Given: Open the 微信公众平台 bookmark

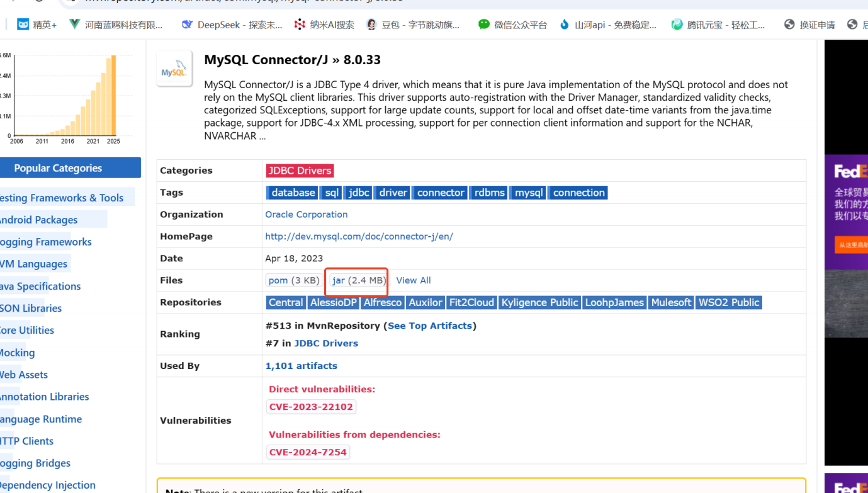Looking at the screenshot, I should (512, 25).
